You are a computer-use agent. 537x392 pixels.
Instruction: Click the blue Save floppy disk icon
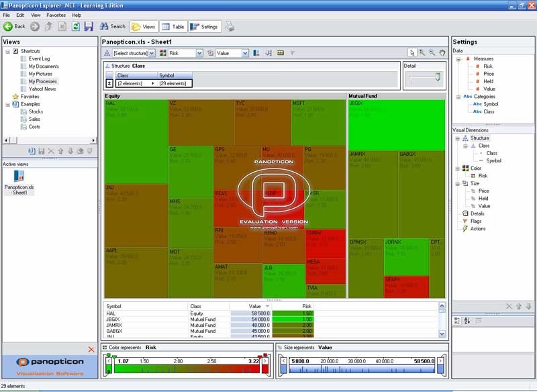click(89, 26)
